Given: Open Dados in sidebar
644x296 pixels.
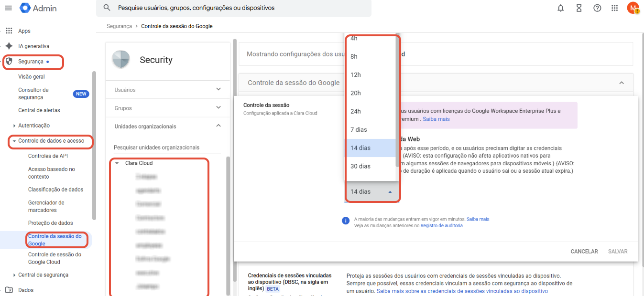Looking at the screenshot, I should (x=26, y=290).
